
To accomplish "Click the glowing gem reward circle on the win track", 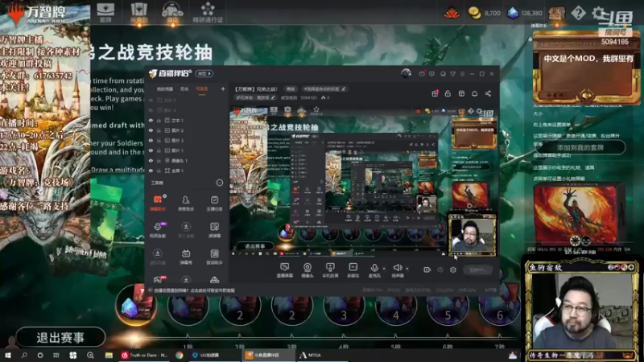I will coord(135,306).
